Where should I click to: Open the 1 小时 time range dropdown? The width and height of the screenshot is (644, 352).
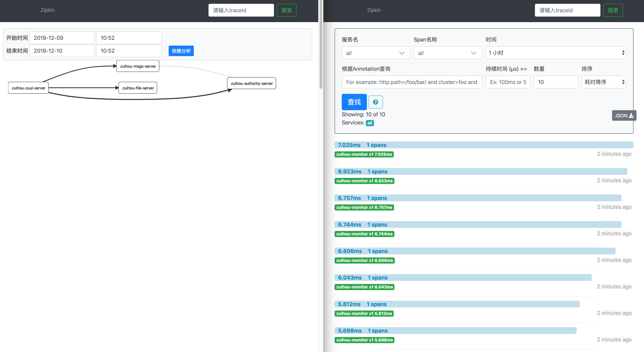click(555, 53)
